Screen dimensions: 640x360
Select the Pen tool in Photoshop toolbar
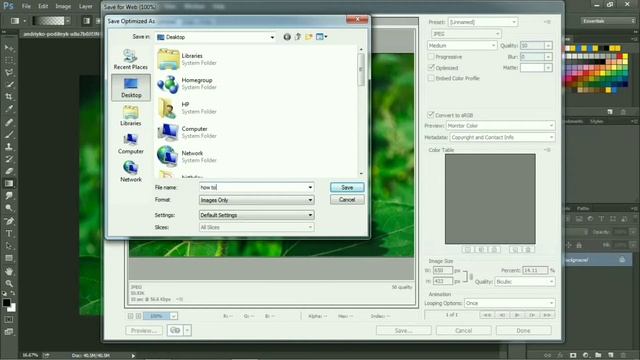pos(9,221)
